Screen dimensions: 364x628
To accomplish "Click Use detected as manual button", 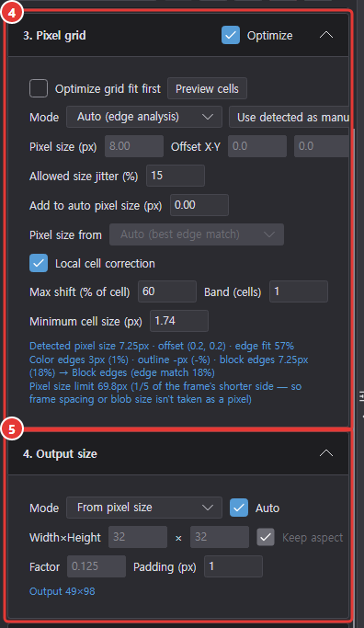I will click(x=290, y=117).
